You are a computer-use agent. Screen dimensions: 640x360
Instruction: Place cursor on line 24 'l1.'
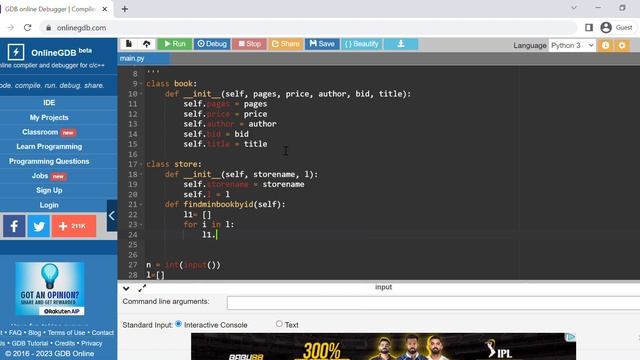[209, 235]
